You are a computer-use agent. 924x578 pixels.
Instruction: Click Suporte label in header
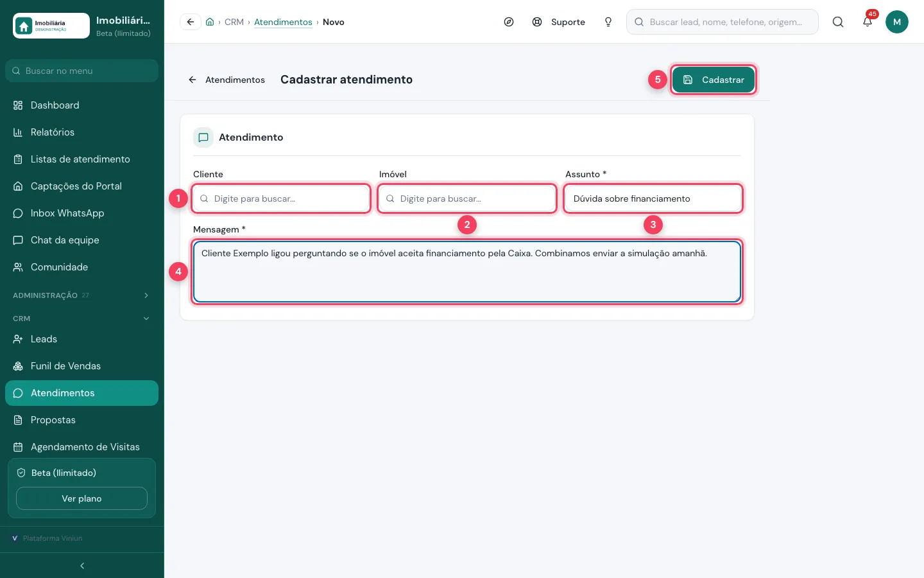point(568,22)
